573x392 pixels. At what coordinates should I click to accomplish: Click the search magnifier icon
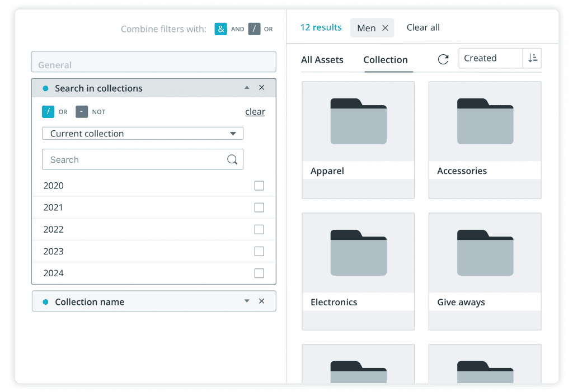pos(232,160)
